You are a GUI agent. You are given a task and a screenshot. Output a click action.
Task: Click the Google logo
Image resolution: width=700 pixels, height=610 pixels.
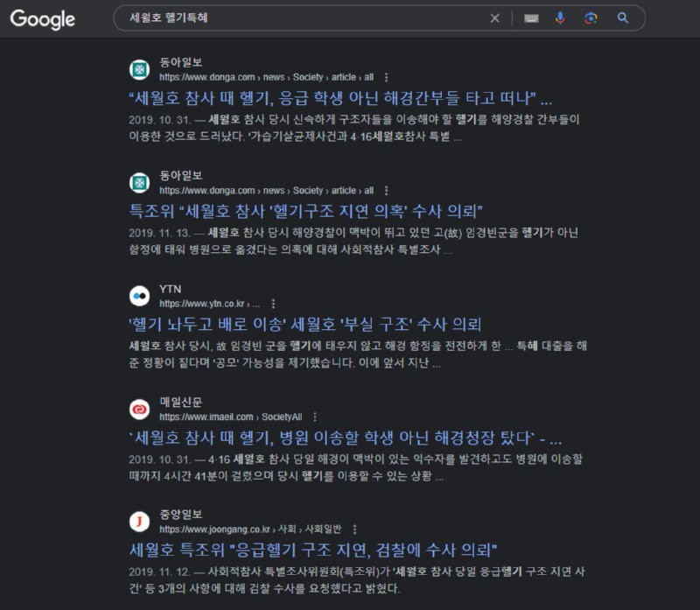(42, 19)
